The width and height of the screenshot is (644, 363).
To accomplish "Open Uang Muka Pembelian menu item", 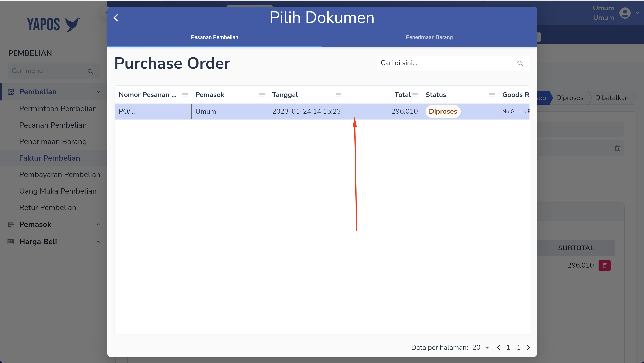I will tap(58, 191).
